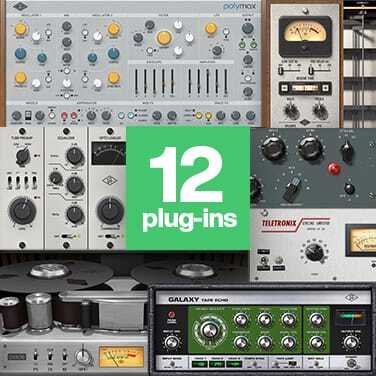Click the large yellow PolyMAX filter knob
Image resolution: width=376 pixels, height=376 pixels.
[164, 38]
